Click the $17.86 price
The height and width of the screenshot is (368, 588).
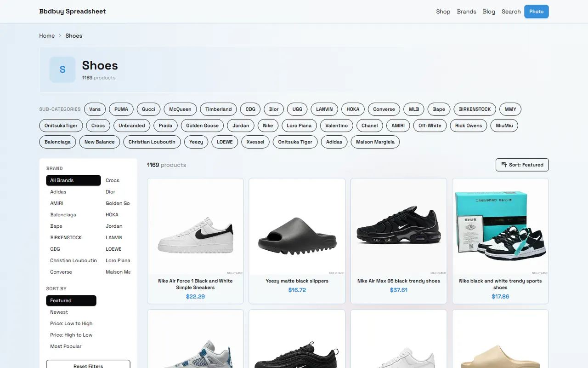(500, 297)
